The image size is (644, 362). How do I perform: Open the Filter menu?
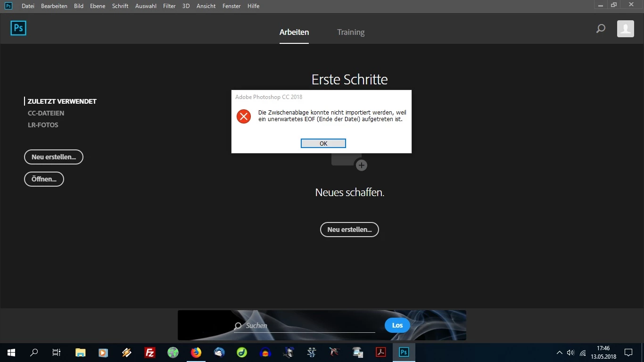(169, 6)
